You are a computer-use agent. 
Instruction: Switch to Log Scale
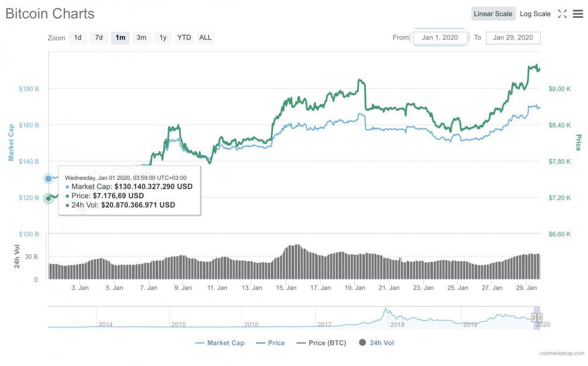(535, 14)
